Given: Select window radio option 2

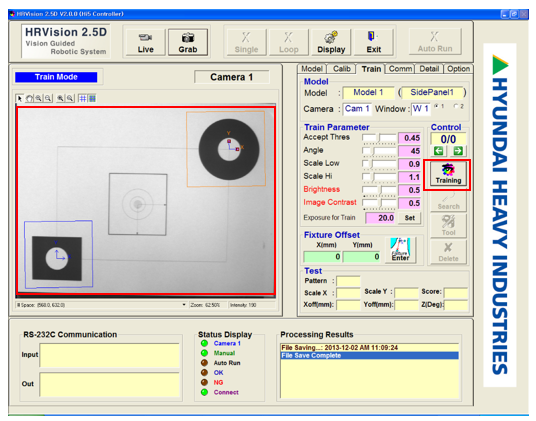Looking at the screenshot, I should (x=456, y=106).
